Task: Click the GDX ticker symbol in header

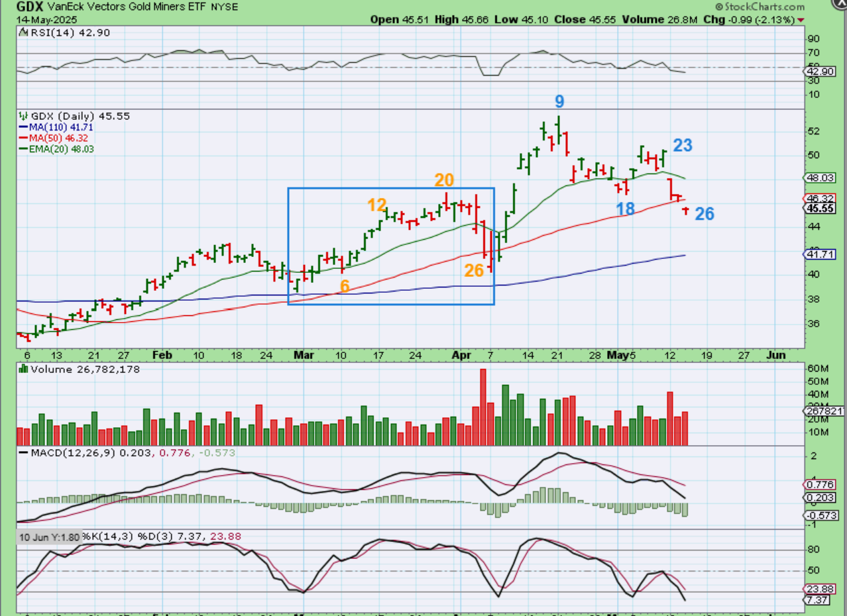Action: pyautogui.click(x=30, y=7)
